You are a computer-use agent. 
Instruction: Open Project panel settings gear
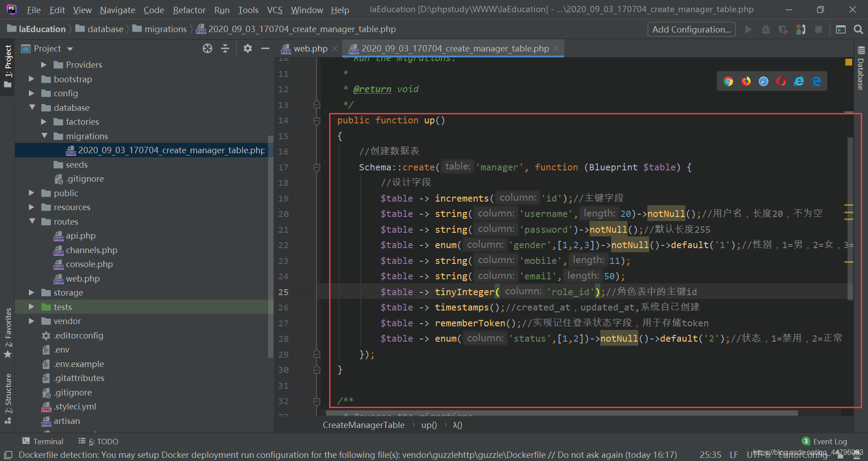[247, 48]
